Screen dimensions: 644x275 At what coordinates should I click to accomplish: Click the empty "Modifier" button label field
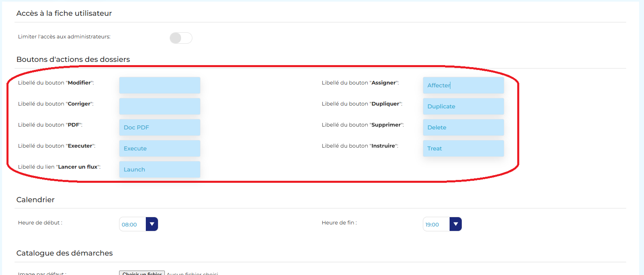160,85
